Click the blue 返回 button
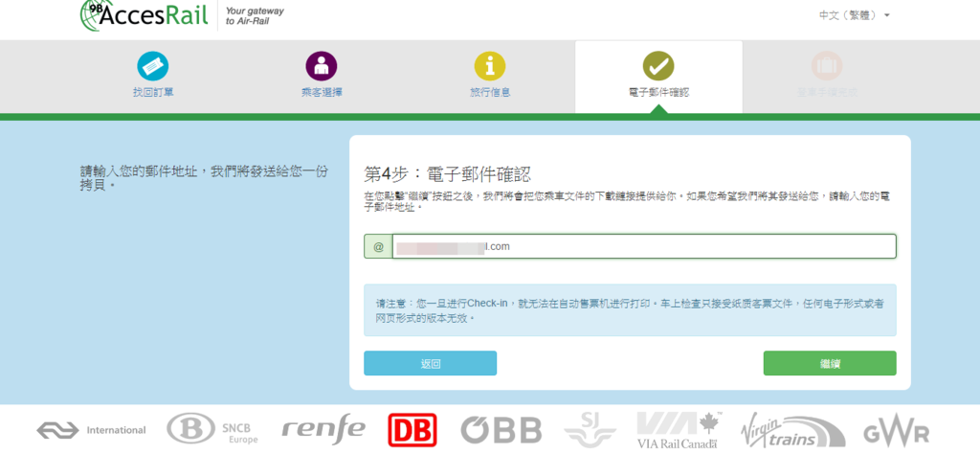This screenshot has height=454, width=980. [431, 363]
